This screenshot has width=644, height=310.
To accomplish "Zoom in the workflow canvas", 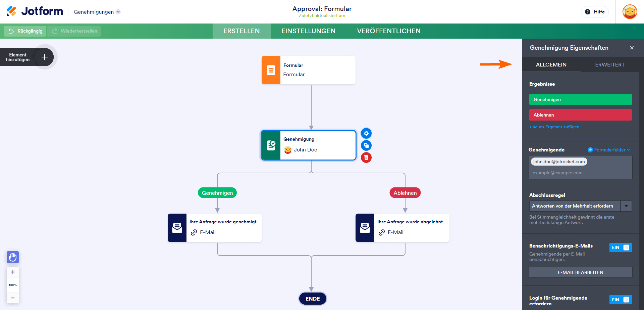I will [x=13, y=272].
